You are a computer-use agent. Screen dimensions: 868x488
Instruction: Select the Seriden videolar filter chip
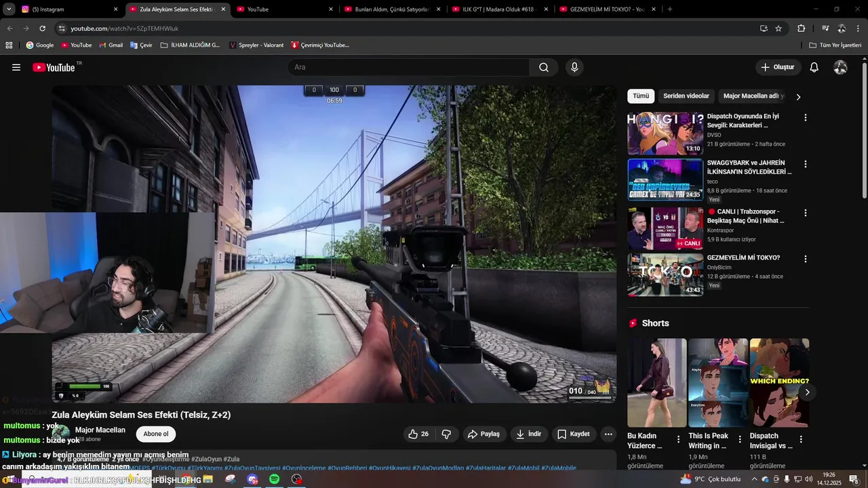click(686, 96)
